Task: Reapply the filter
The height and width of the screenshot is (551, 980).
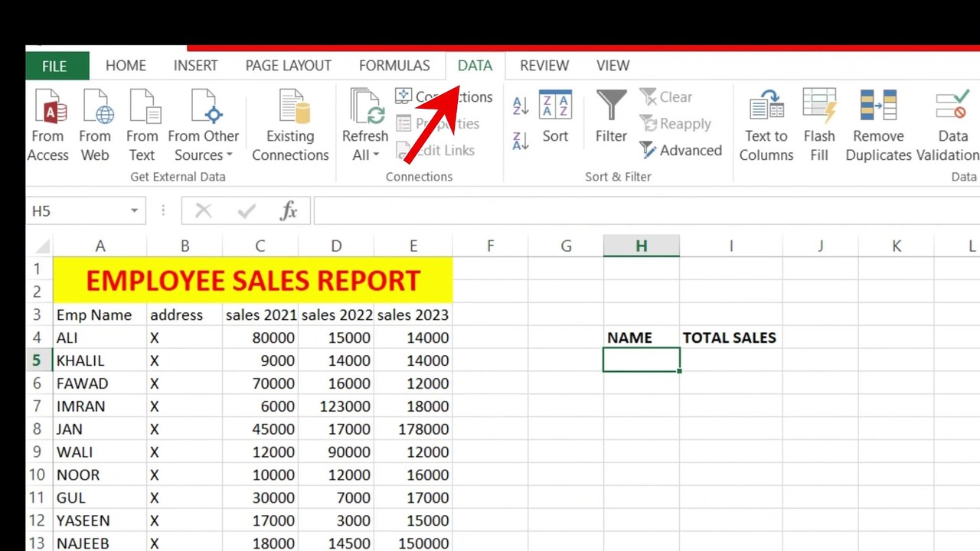Action: pos(675,124)
